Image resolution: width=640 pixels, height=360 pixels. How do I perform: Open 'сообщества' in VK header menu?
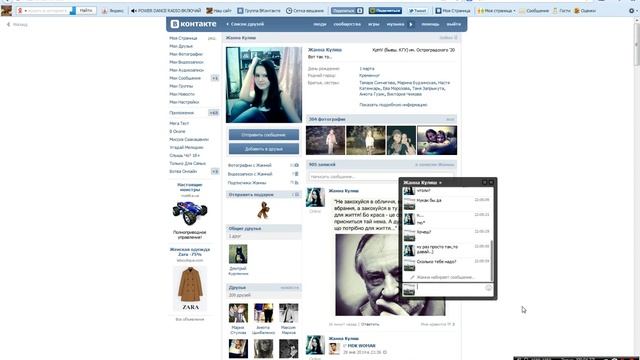point(347,24)
